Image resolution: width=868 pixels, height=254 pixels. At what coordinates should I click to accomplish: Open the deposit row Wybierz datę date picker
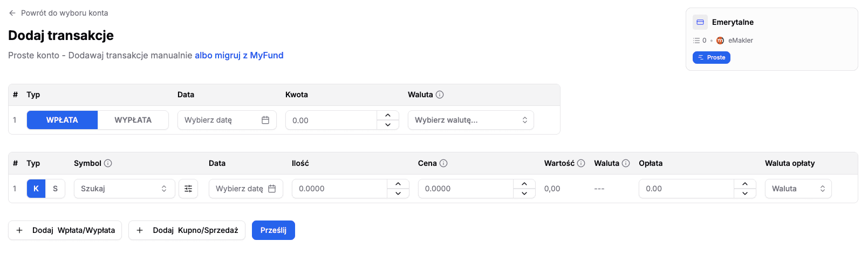[x=227, y=120]
